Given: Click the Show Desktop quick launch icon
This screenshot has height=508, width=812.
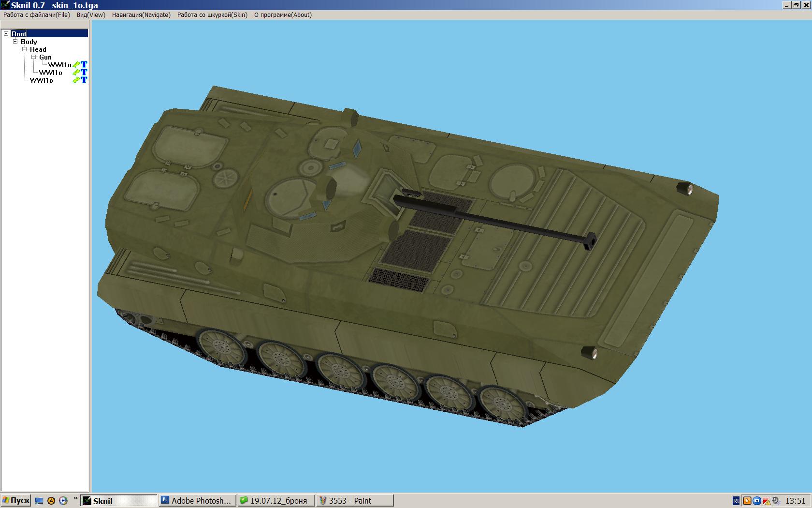Looking at the screenshot, I should (x=40, y=501).
